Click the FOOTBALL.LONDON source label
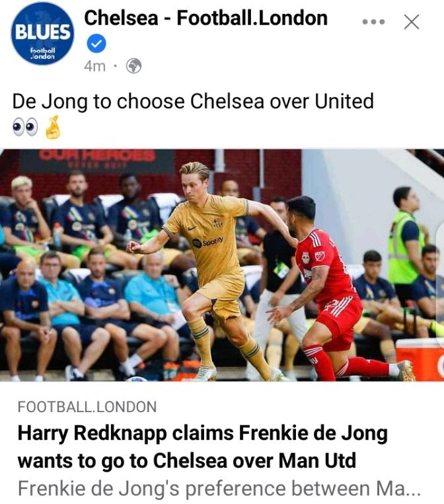 (87, 407)
